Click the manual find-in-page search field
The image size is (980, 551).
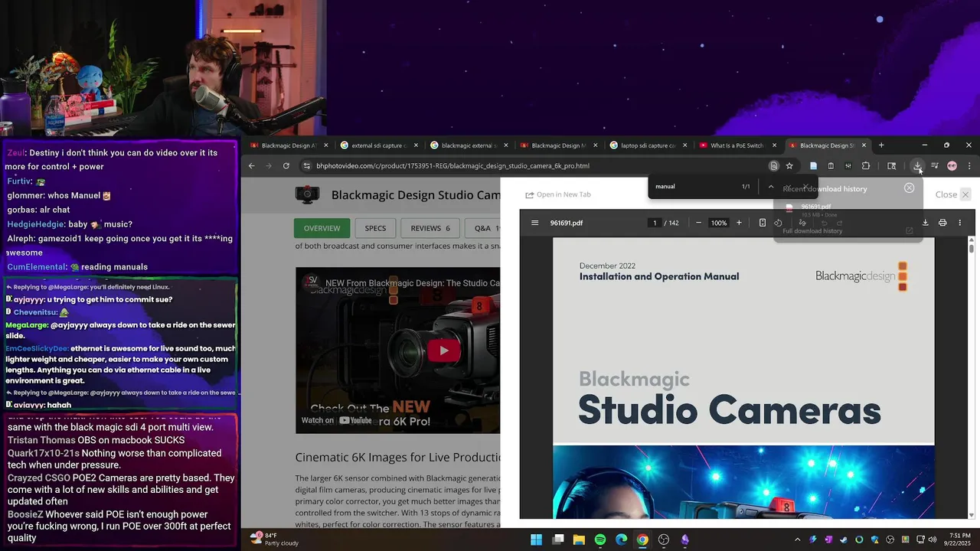(x=693, y=186)
